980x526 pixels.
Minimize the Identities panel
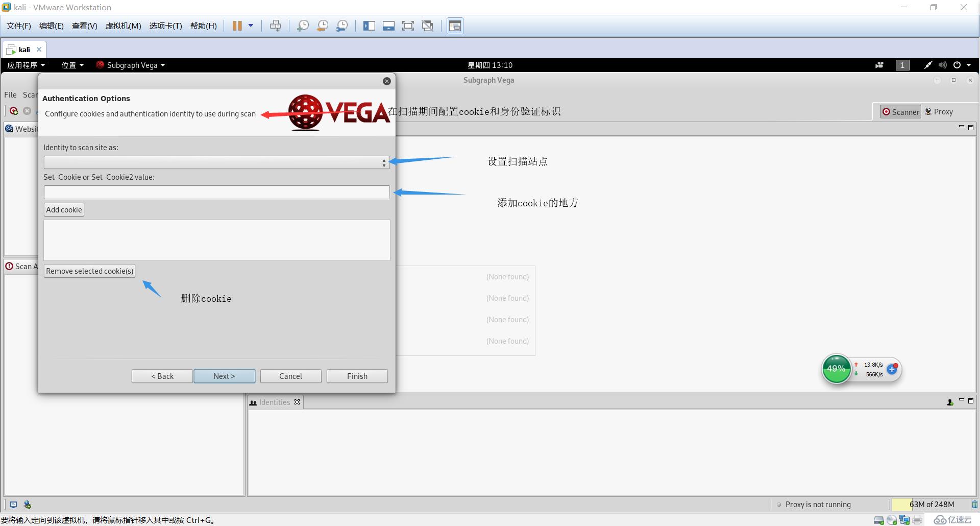pos(962,400)
